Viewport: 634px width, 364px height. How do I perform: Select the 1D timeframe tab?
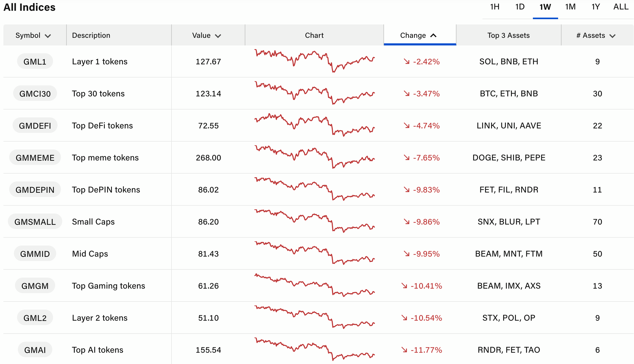pos(520,7)
